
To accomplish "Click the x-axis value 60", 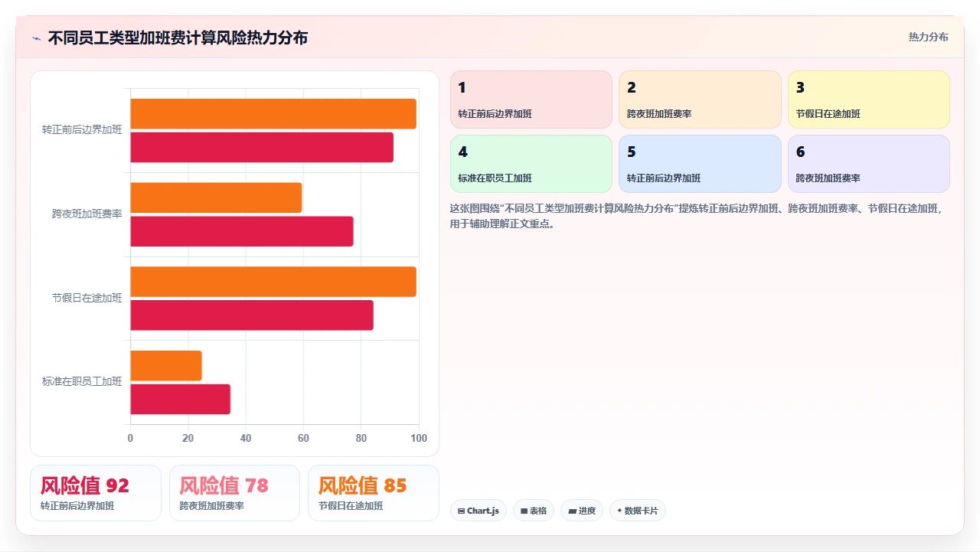I will (x=303, y=439).
